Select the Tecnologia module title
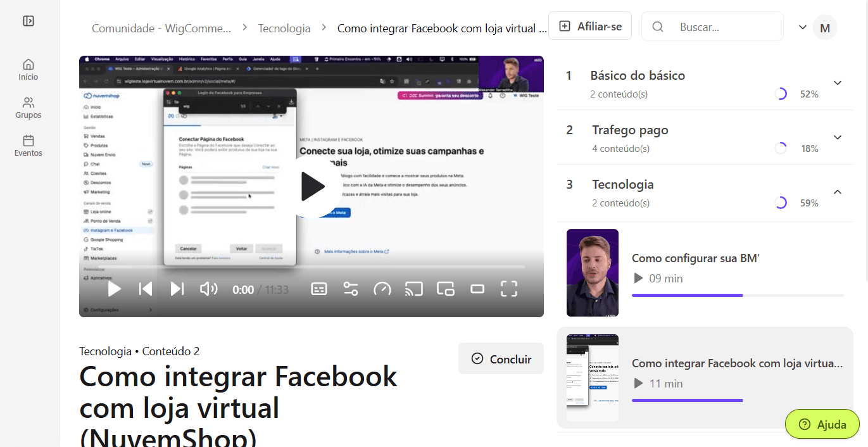 pyautogui.click(x=623, y=184)
